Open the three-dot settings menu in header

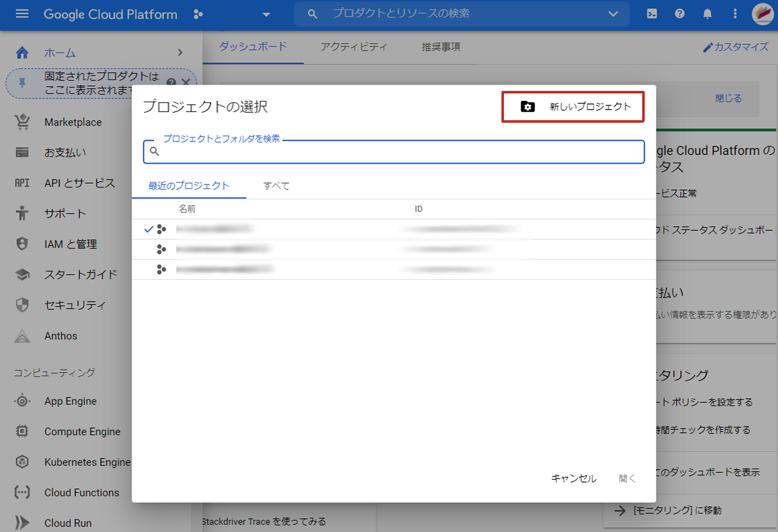tap(735, 14)
